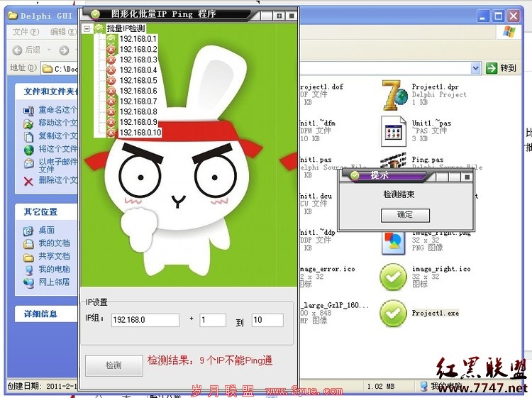Select the Unit1.~pas file icon

(x=394, y=131)
